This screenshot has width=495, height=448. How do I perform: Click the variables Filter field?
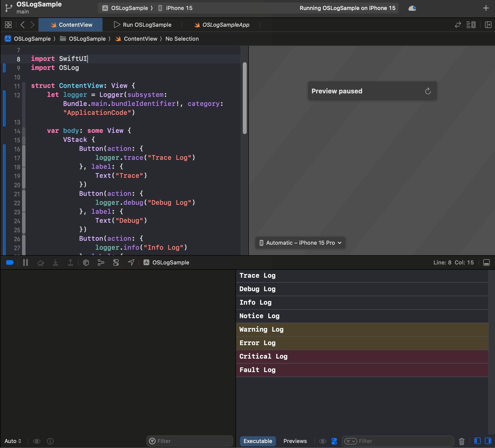point(189,441)
